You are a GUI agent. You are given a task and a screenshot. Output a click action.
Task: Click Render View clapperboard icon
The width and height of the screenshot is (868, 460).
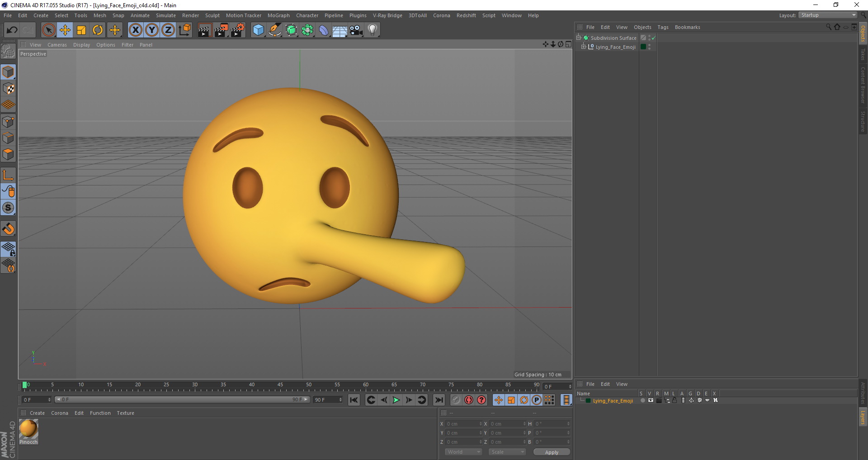[204, 30]
